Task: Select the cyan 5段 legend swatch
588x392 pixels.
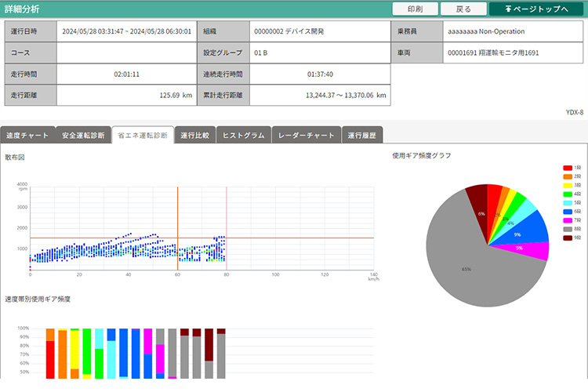Action: pos(568,201)
